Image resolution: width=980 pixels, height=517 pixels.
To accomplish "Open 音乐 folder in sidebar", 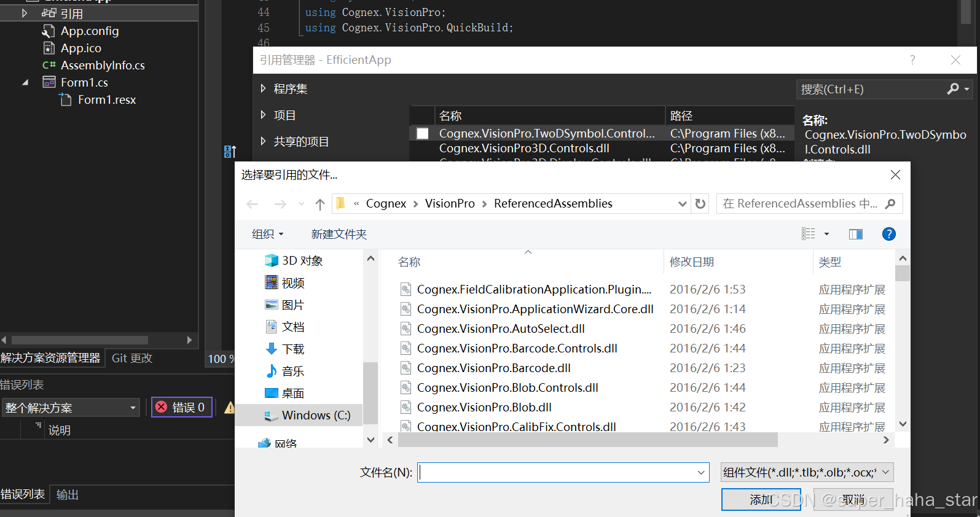I will tap(284, 371).
